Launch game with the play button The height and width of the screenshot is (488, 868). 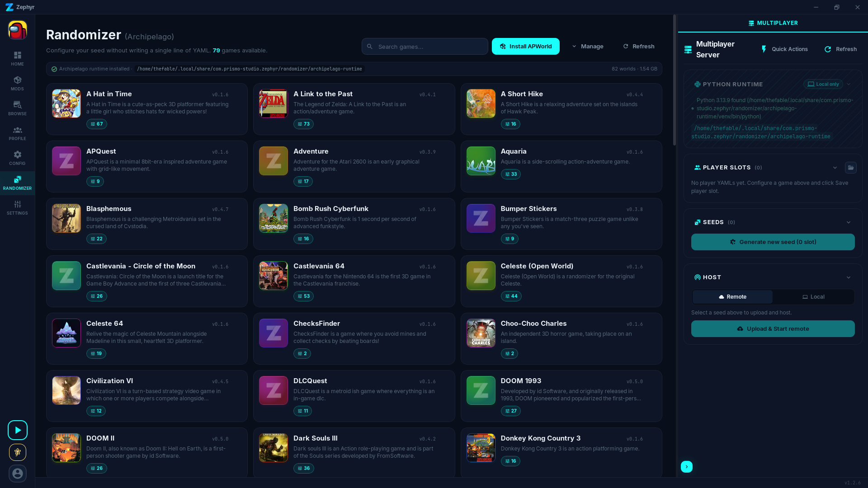point(18,430)
